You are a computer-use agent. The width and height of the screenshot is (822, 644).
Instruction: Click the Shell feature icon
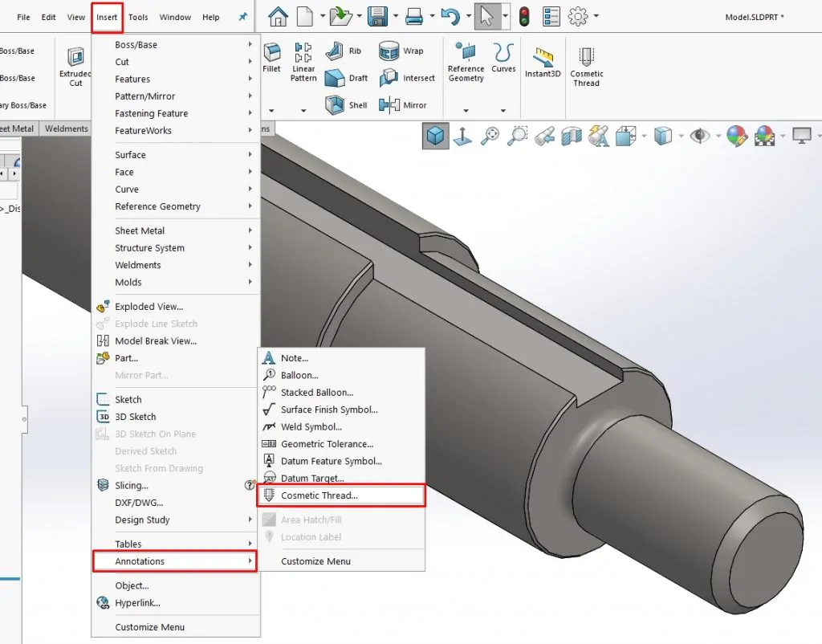(335, 105)
